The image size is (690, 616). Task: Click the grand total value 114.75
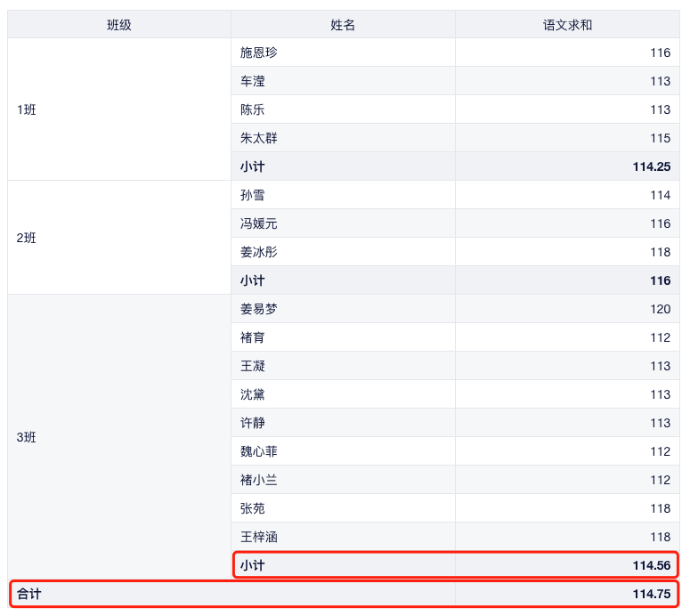tap(651, 594)
